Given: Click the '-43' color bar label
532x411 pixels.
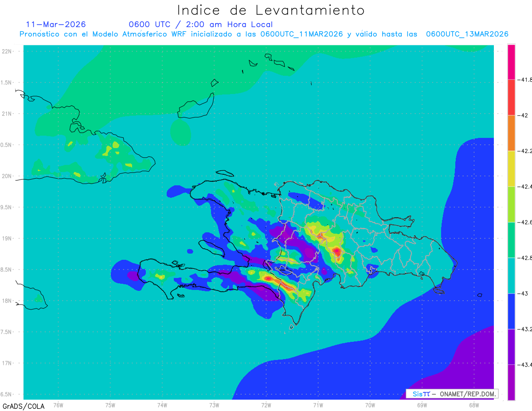Looking at the screenshot, I should click(x=522, y=293).
